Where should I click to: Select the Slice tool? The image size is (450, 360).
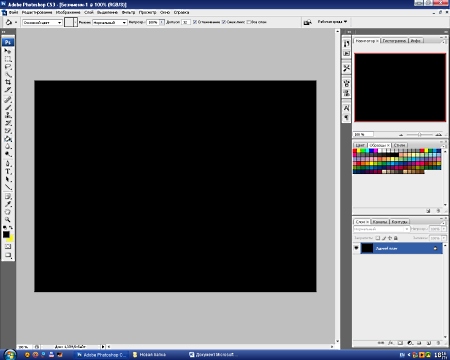[x=8, y=90]
